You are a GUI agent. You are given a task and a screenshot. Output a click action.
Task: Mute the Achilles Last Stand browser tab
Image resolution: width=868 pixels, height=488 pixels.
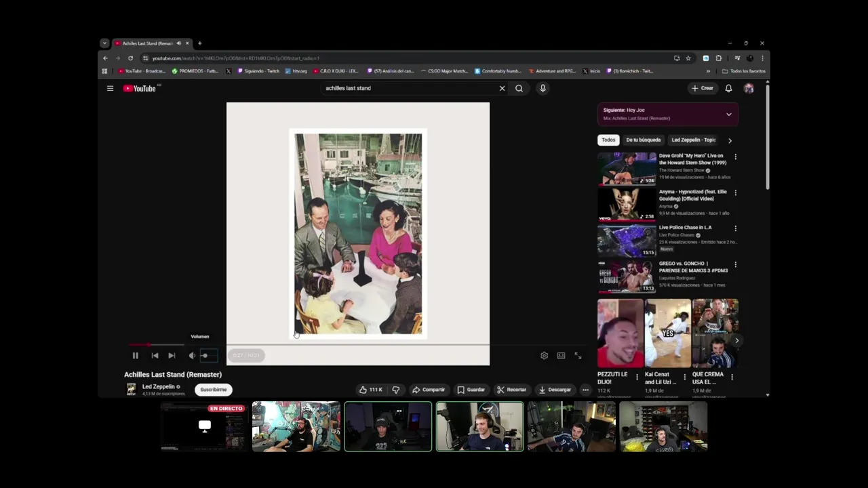tap(179, 43)
